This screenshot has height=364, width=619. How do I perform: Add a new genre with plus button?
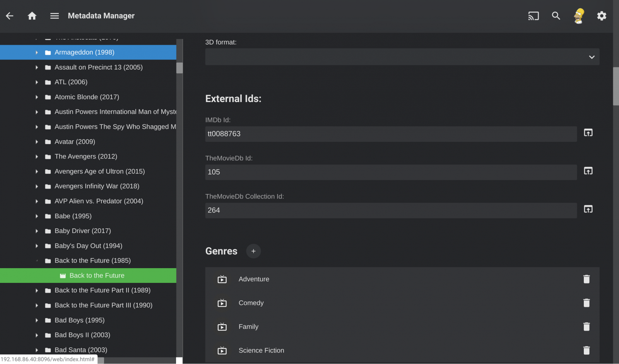click(x=253, y=251)
